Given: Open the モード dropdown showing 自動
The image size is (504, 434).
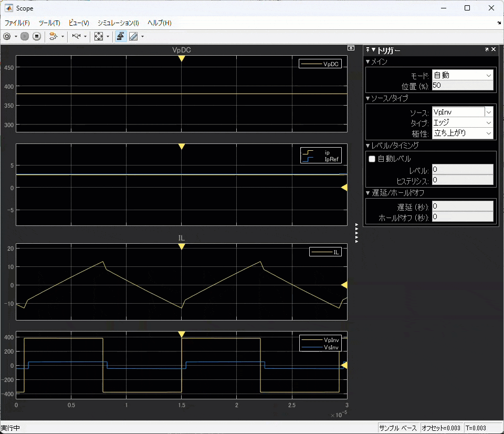Looking at the screenshot, I should pyautogui.click(x=462, y=75).
